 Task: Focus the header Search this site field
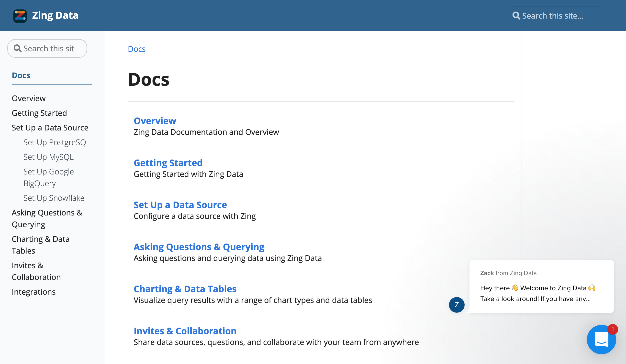pyautogui.click(x=557, y=16)
